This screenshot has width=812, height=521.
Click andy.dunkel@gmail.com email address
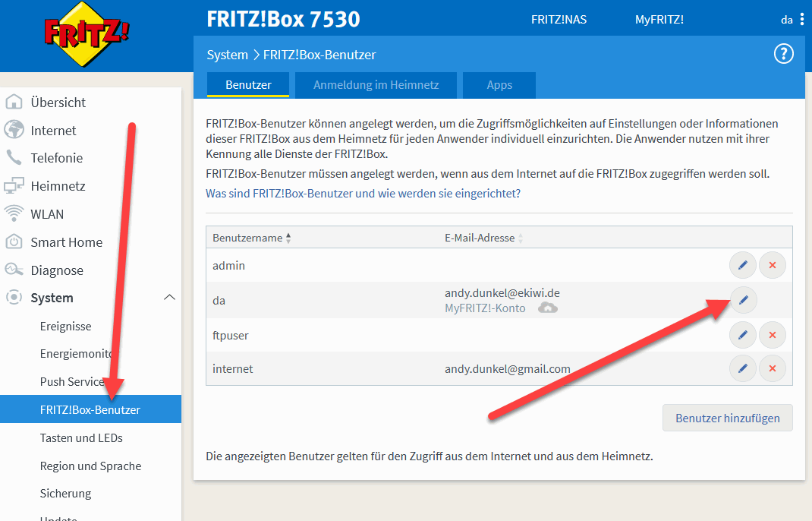tap(508, 368)
